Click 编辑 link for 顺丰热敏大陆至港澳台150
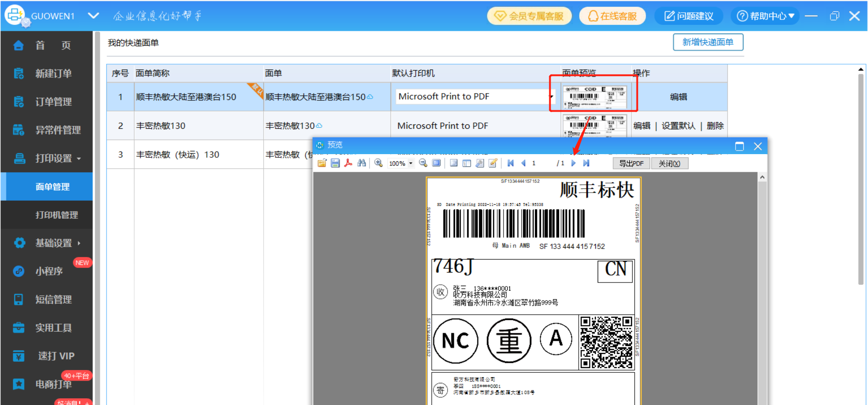Image resolution: width=868 pixels, height=405 pixels. click(679, 97)
